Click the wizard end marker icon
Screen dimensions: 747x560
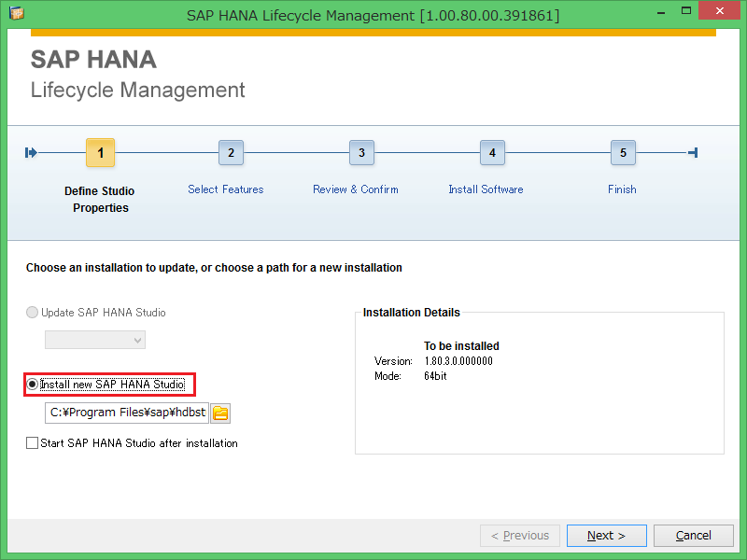pos(692,153)
